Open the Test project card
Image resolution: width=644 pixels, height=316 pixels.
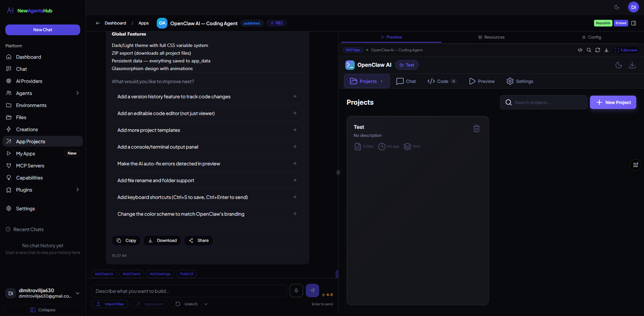point(418,211)
